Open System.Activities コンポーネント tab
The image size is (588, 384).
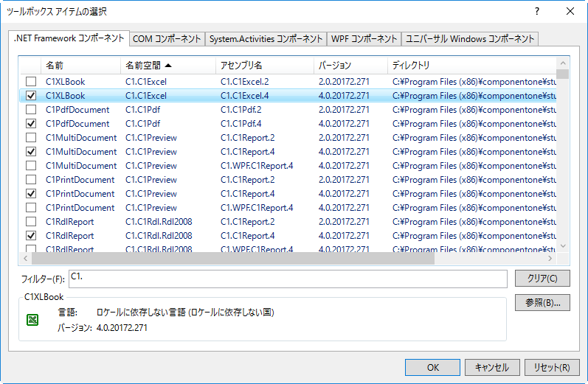(266, 39)
